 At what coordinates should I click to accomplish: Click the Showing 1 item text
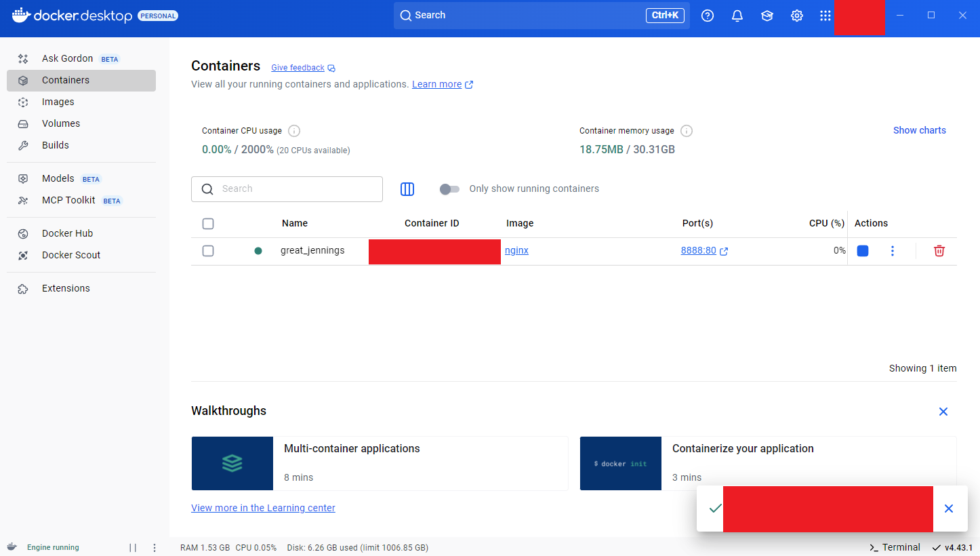(923, 368)
